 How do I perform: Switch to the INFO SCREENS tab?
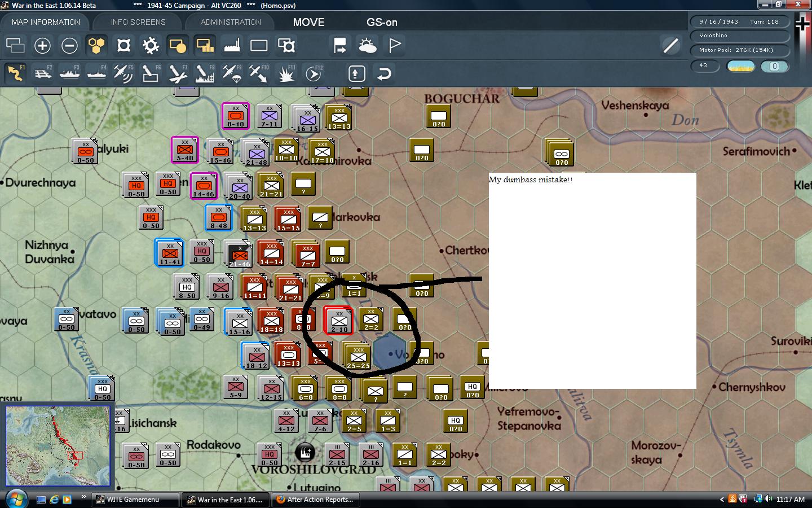pyautogui.click(x=138, y=22)
